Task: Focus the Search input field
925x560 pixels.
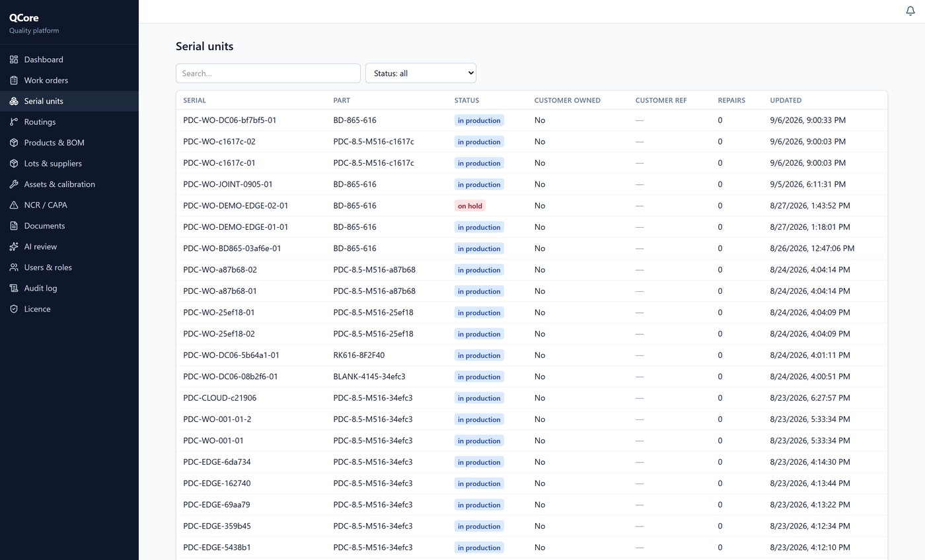Action: (x=268, y=73)
